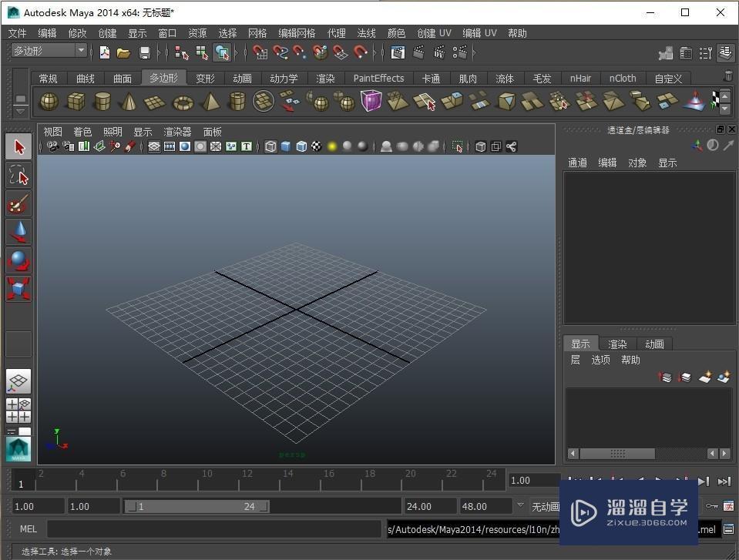This screenshot has width=739, height=560.
Task: Click the range slider bar
Action: click(197, 506)
